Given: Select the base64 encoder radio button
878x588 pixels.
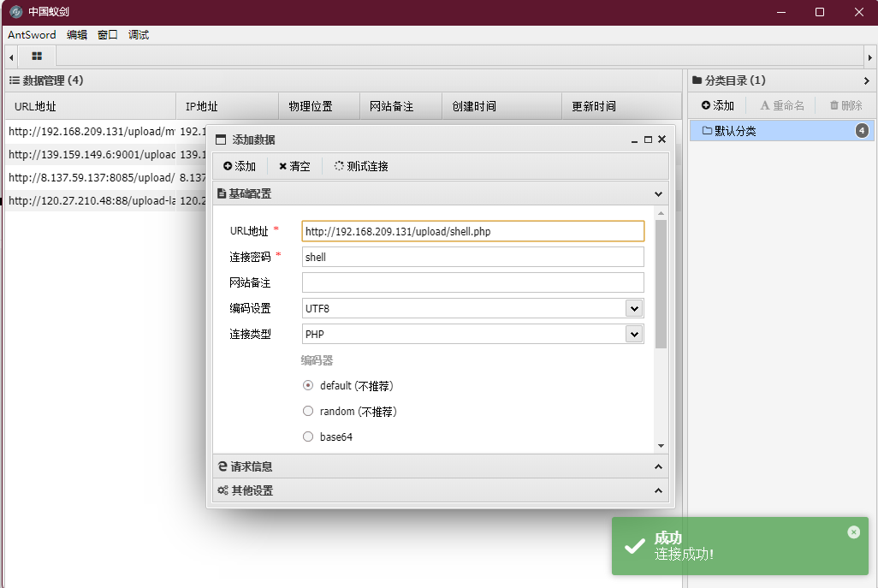Looking at the screenshot, I should click(307, 437).
